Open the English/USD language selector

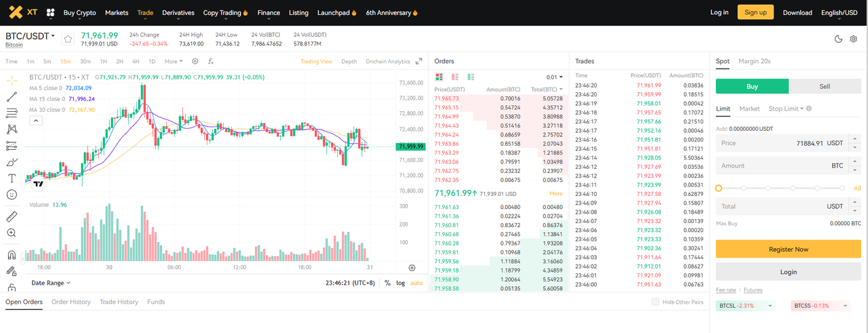point(839,12)
